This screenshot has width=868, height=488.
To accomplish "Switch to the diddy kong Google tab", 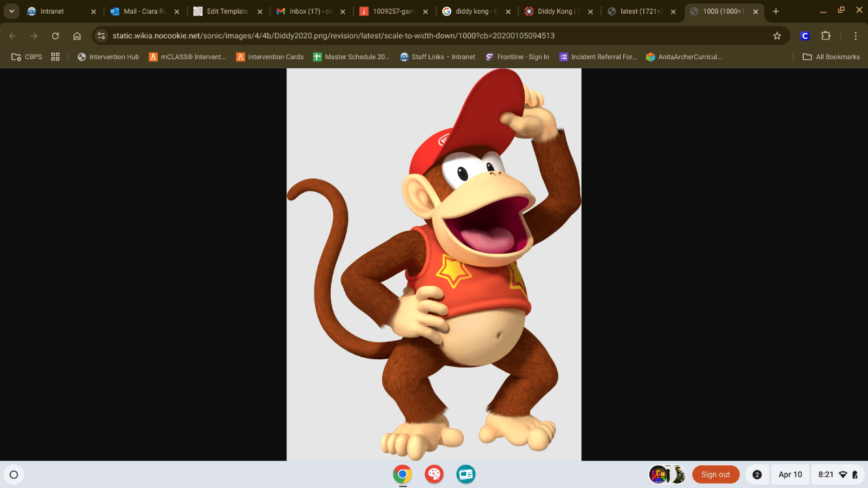I will 477,11.
